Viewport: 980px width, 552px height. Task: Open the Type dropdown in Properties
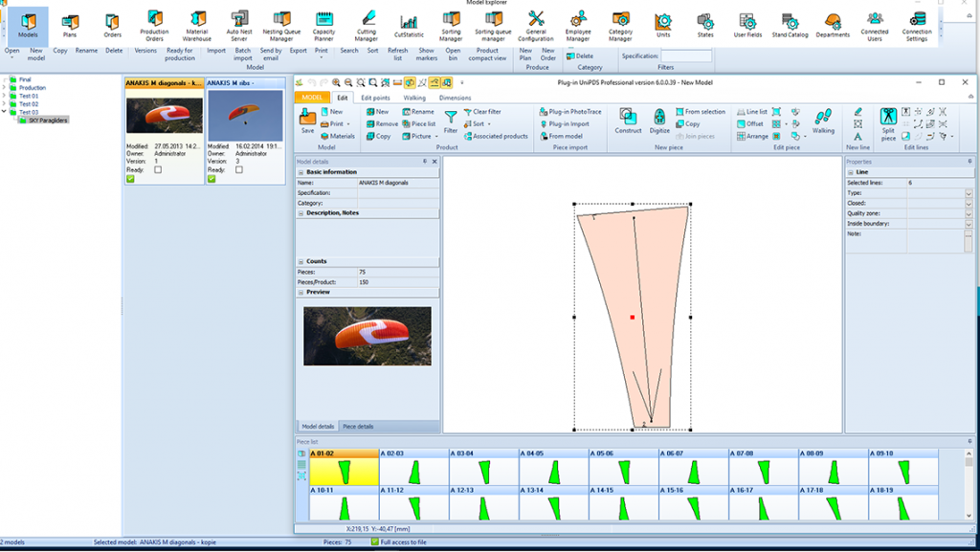click(x=969, y=193)
